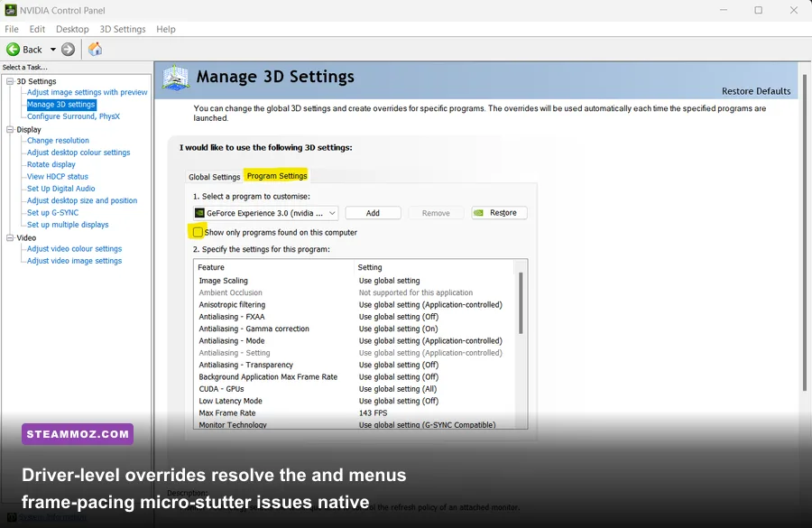Image resolution: width=812 pixels, height=528 pixels.
Task: Select Antialiasing - FXAA row
Action: pyautogui.click(x=355, y=317)
